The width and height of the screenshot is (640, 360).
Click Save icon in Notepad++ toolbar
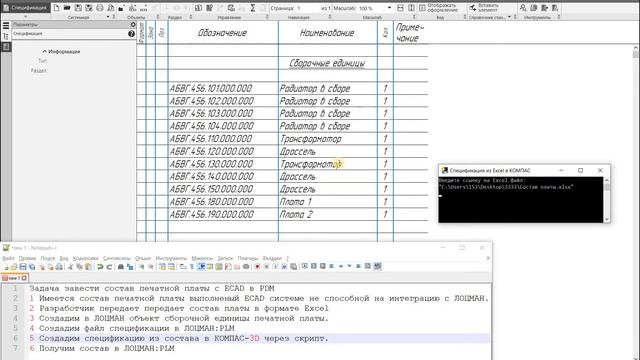[23, 267]
